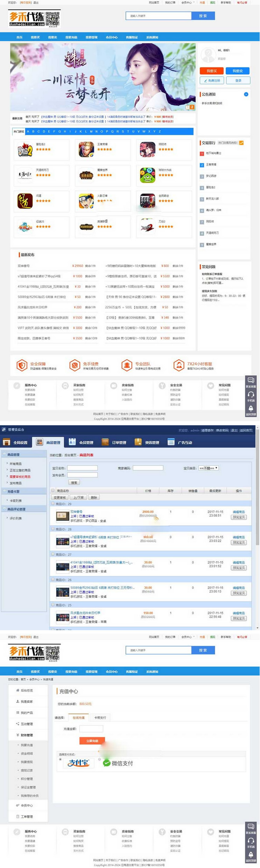Click the 球球大作战 game icon
Screen dimensions: 260x868
point(147,175)
